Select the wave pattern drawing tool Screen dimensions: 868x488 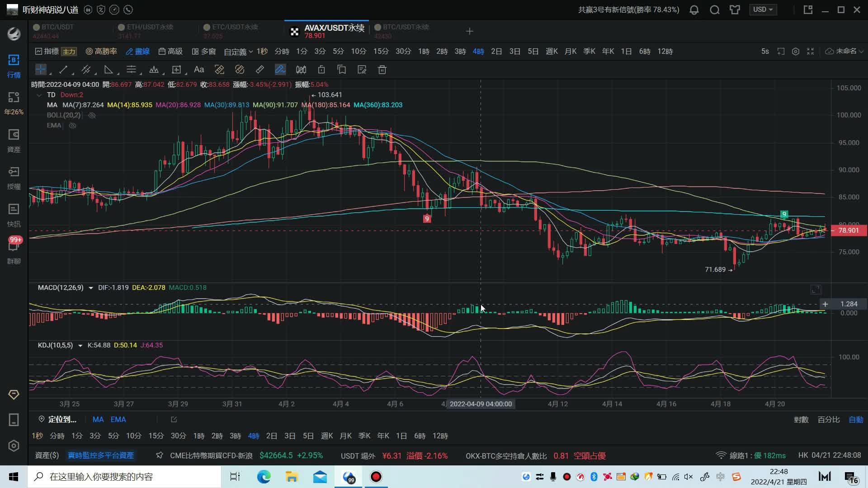click(154, 70)
